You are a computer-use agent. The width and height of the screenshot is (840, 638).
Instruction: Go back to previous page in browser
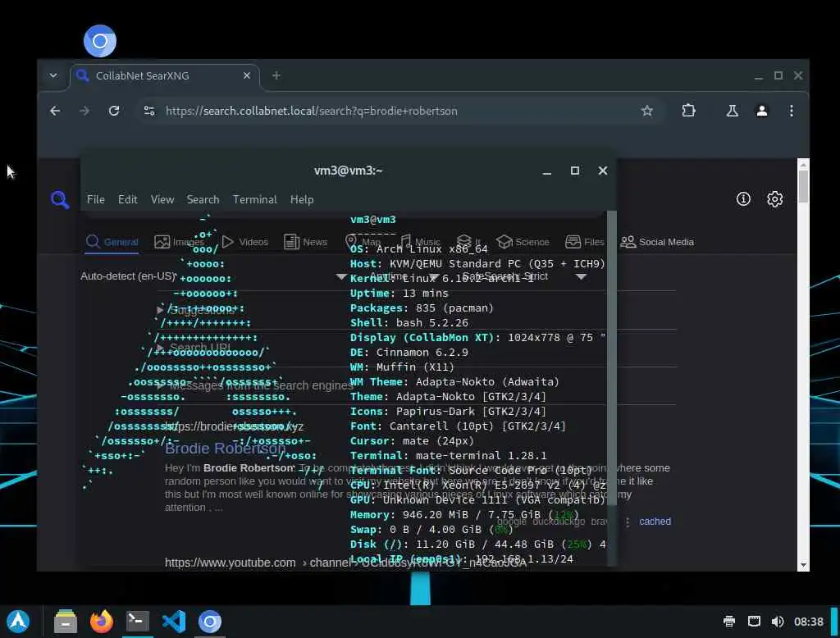55,111
